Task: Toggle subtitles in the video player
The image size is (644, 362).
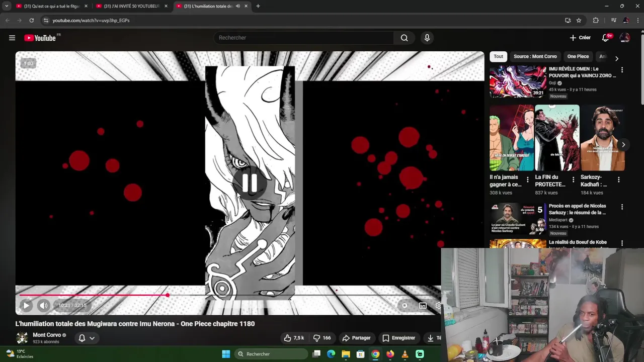Action: pos(423,305)
